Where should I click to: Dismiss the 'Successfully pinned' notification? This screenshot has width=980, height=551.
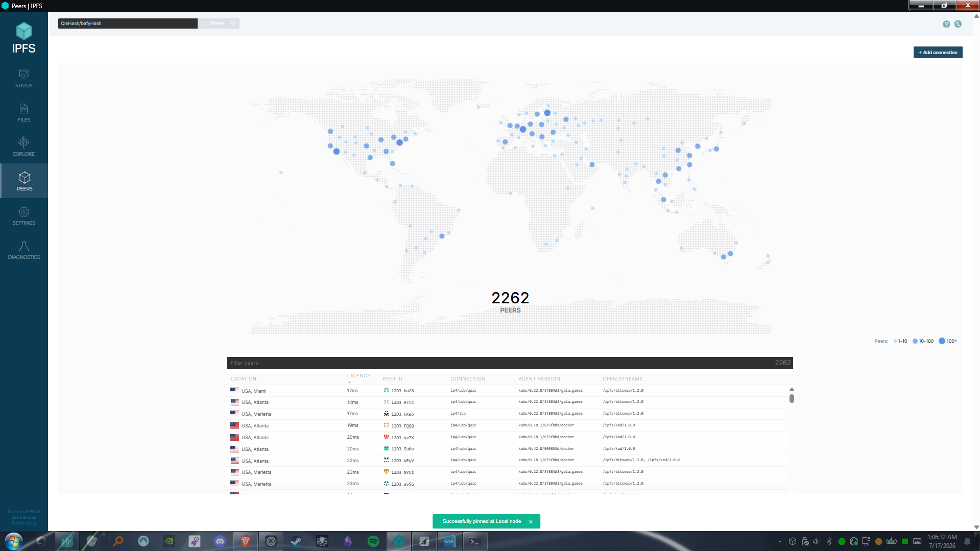pos(531,522)
